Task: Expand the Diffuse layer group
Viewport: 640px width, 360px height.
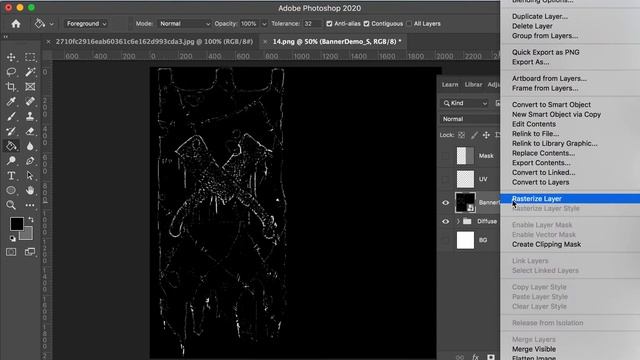Action: pyautogui.click(x=458, y=221)
